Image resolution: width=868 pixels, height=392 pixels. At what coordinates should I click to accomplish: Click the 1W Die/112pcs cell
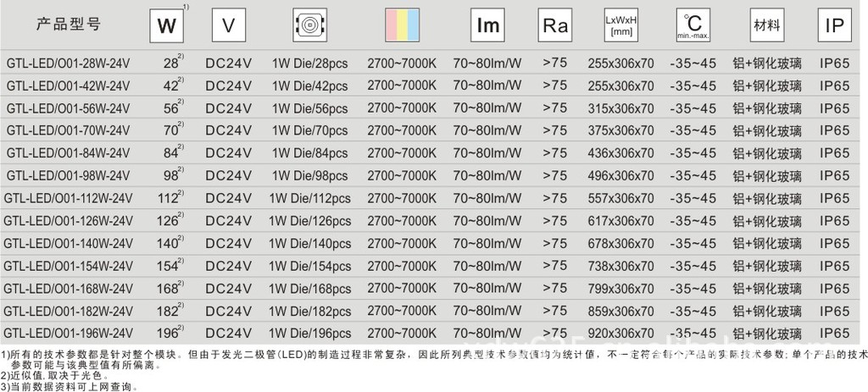tap(309, 198)
